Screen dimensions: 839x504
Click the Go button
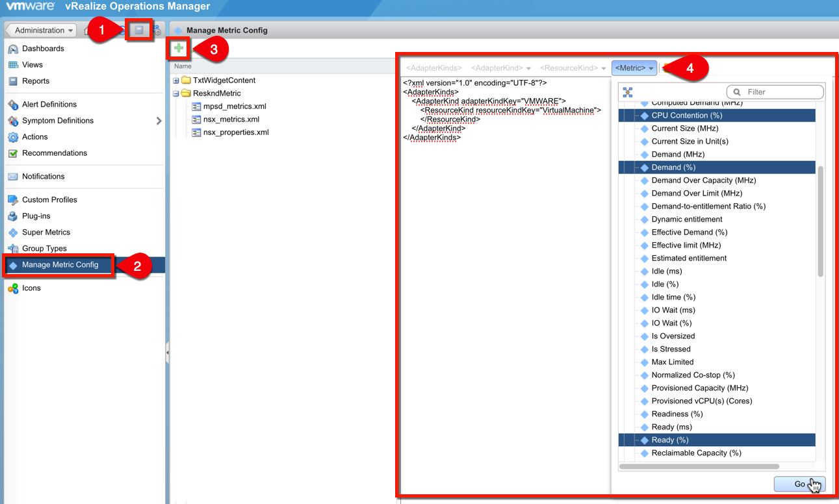pyautogui.click(x=799, y=484)
